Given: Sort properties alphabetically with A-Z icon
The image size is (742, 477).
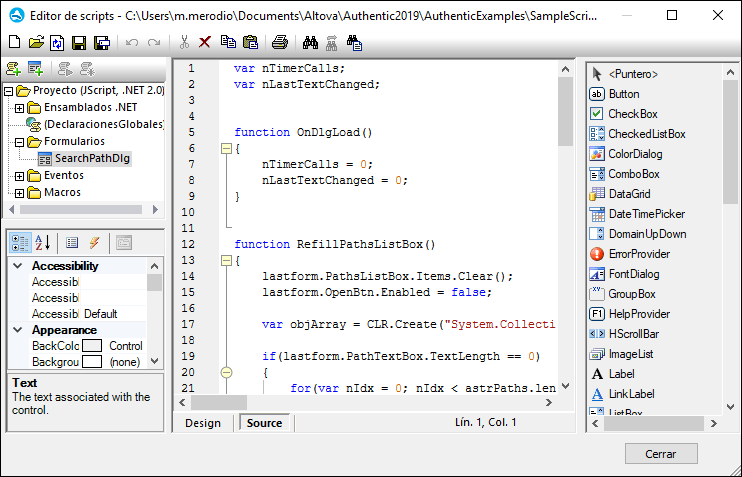Looking at the screenshot, I should point(43,242).
